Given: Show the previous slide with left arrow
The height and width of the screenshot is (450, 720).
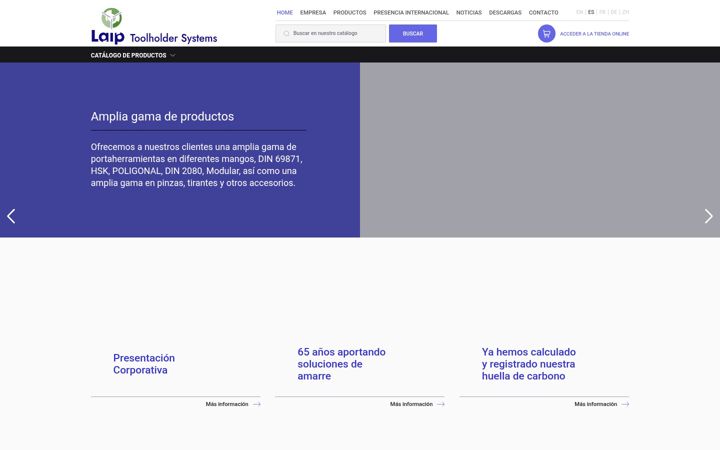Looking at the screenshot, I should [11, 216].
